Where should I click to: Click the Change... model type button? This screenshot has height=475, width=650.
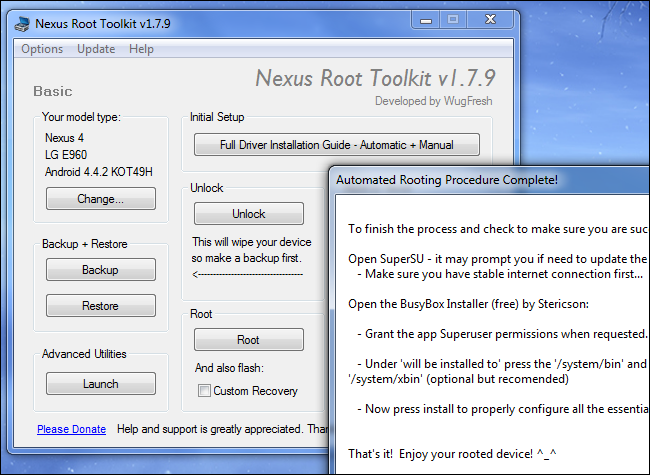click(x=101, y=199)
